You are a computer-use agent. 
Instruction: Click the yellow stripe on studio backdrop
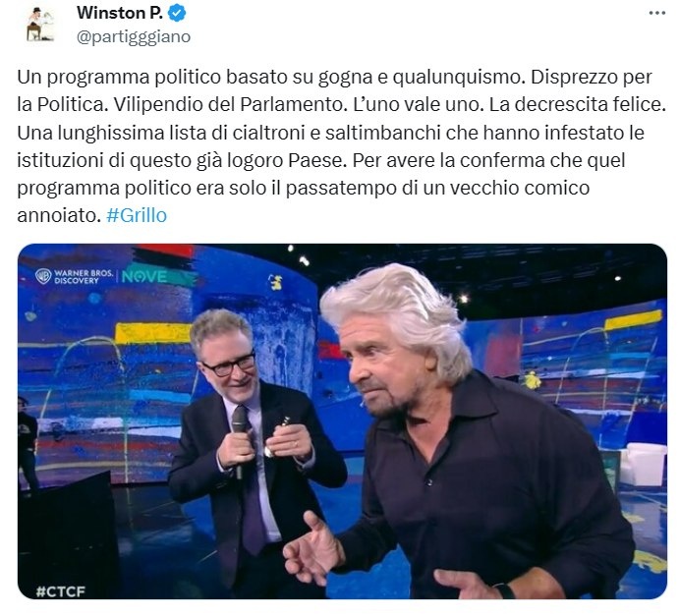click(152, 333)
